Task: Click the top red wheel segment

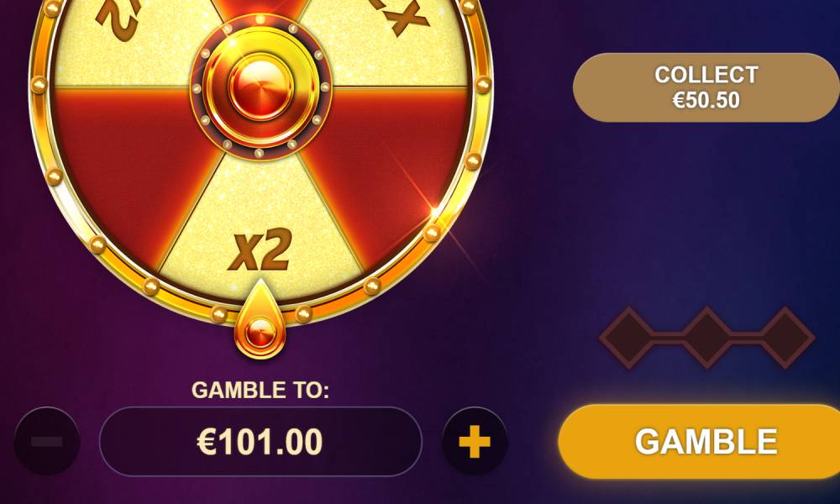Action: point(261,8)
